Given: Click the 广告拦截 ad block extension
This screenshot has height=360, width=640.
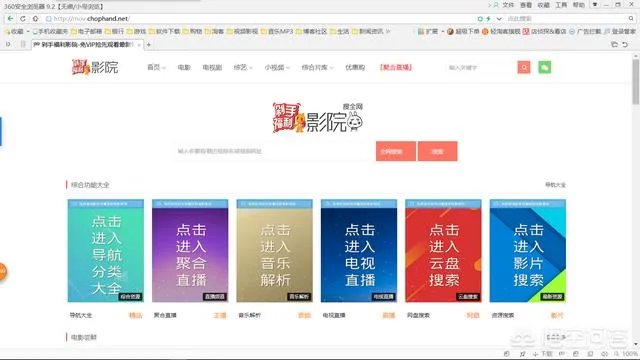Looking at the screenshot, I should click(x=584, y=31).
